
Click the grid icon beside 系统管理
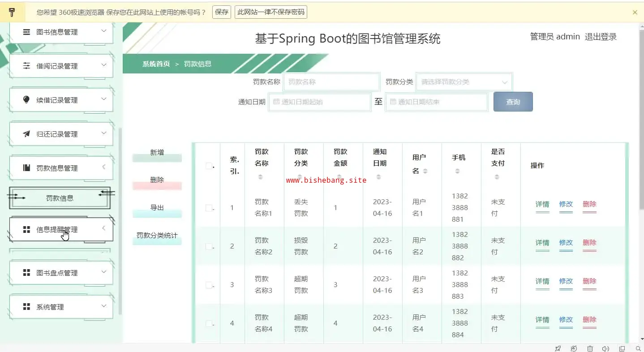pyautogui.click(x=27, y=307)
